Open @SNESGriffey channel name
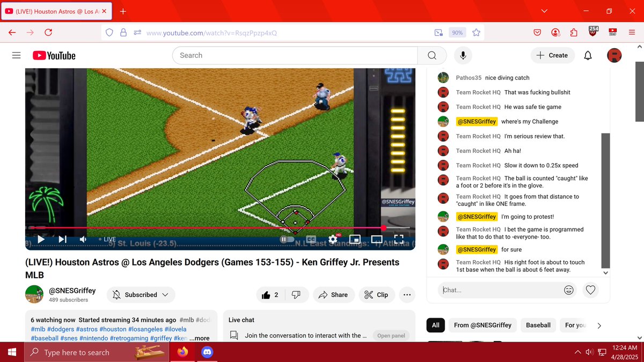Screen dimensions: 644x362 (72, 291)
